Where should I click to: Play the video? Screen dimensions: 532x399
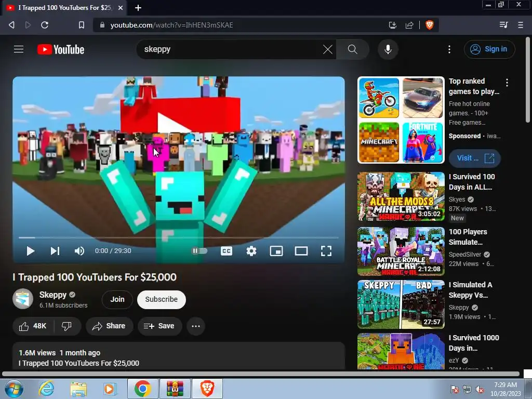click(x=30, y=251)
